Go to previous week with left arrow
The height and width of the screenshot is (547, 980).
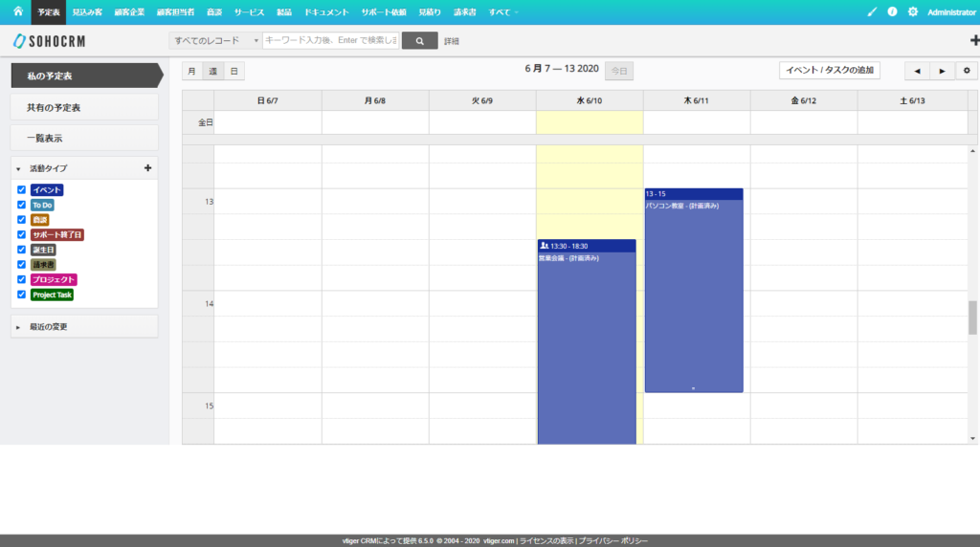pyautogui.click(x=917, y=71)
